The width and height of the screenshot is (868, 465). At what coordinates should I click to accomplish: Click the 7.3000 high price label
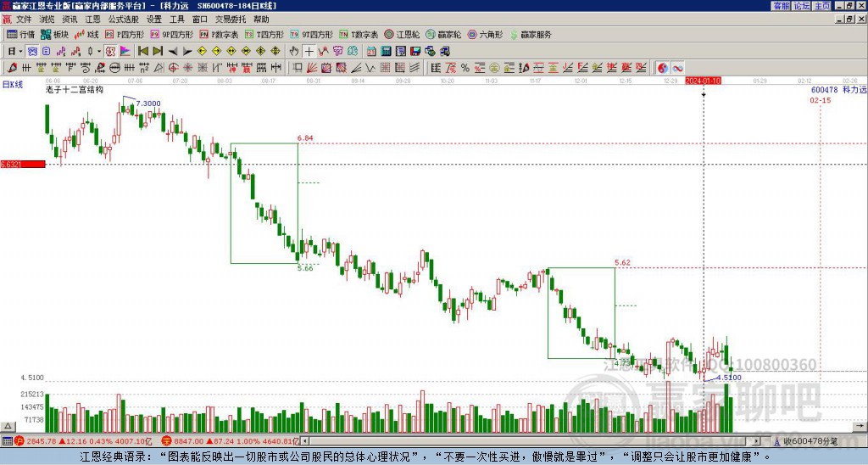(147, 104)
